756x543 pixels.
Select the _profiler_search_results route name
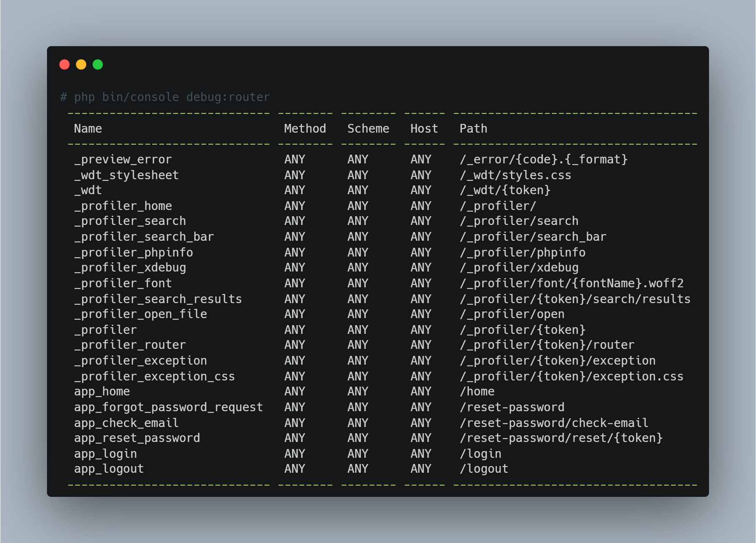coord(158,299)
